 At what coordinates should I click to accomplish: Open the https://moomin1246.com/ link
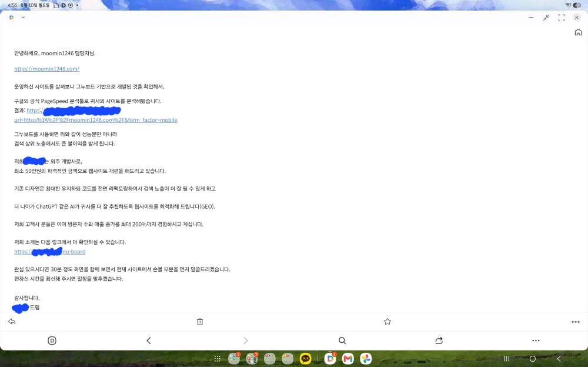click(47, 69)
